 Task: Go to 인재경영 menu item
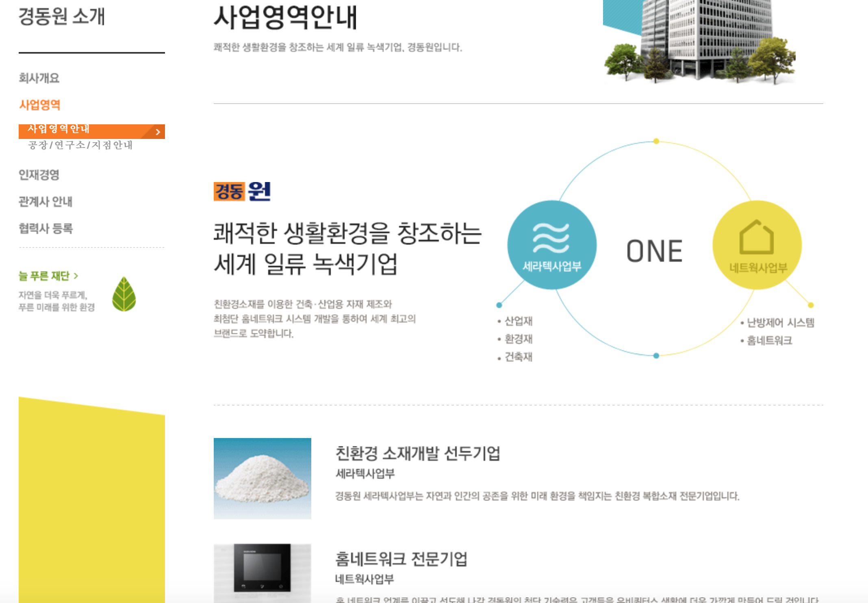(x=39, y=175)
